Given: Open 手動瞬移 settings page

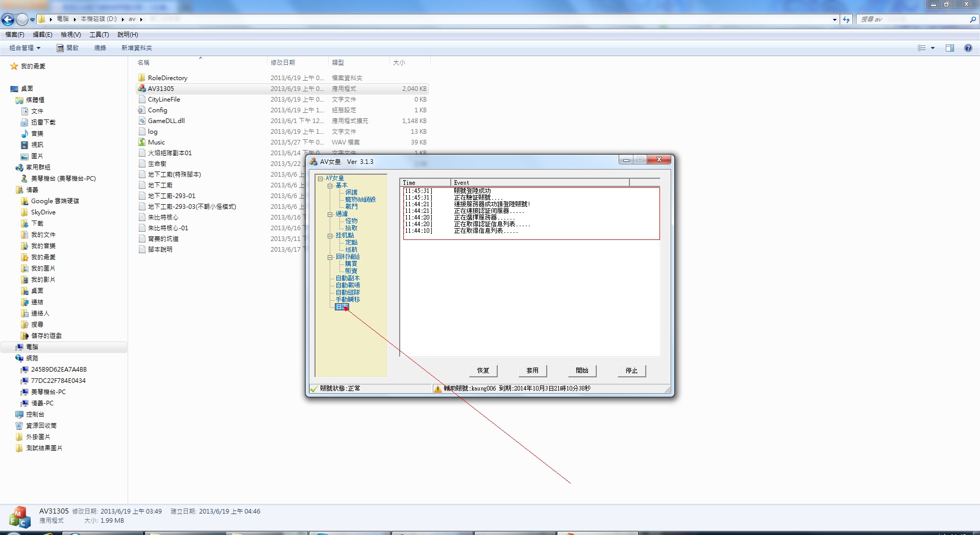Looking at the screenshot, I should pyautogui.click(x=348, y=300).
